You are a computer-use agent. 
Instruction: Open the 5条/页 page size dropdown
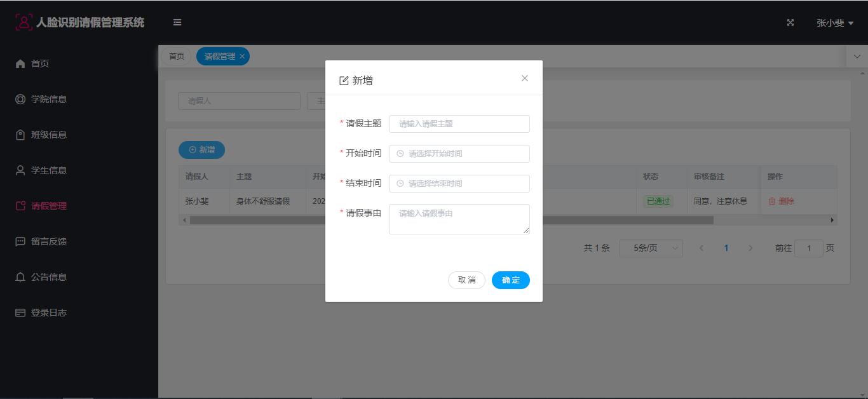click(651, 248)
